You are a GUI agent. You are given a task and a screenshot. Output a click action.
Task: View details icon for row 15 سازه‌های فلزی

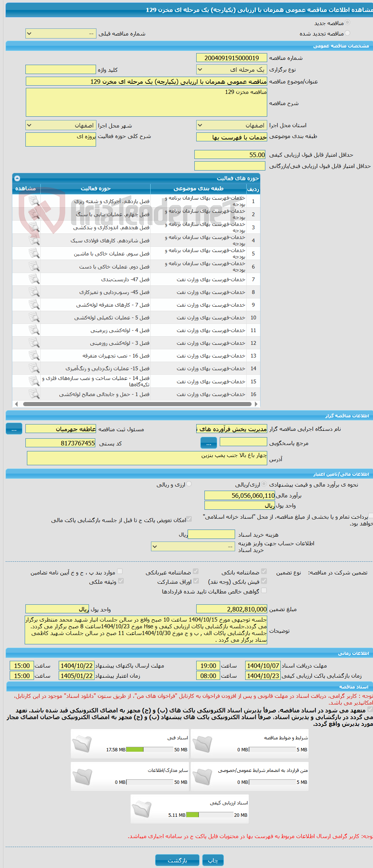coord(34,381)
